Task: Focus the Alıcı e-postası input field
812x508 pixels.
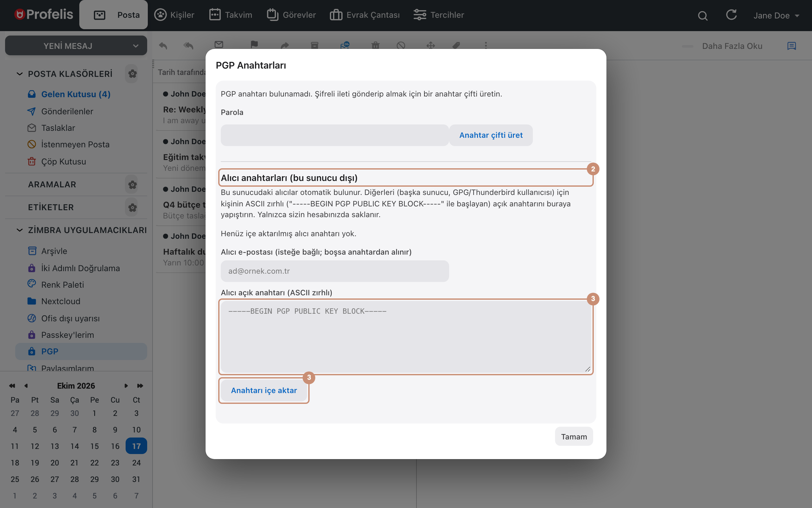Action: pyautogui.click(x=335, y=271)
